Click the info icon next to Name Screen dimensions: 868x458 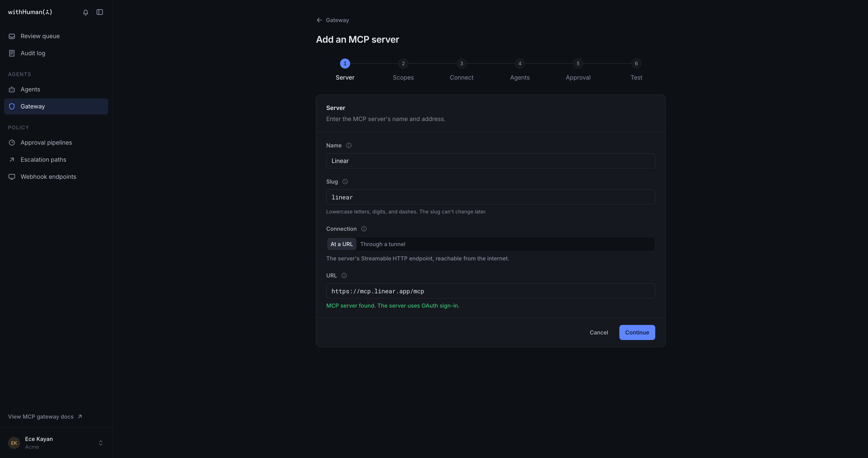(x=349, y=145)
